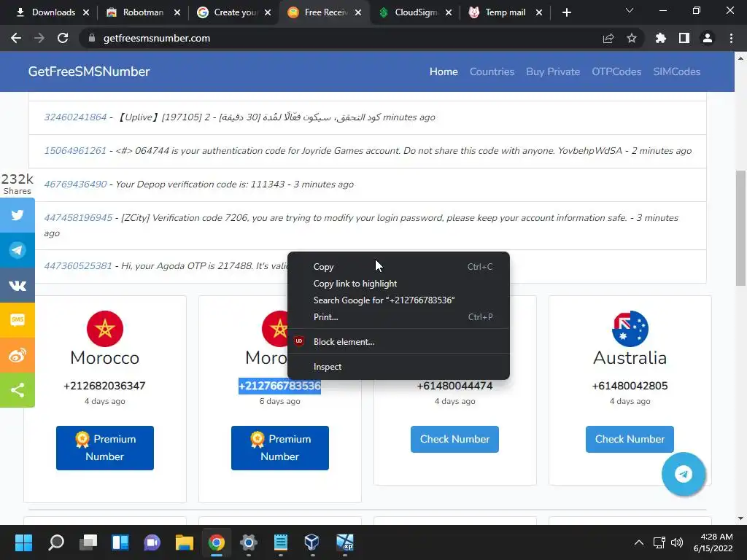747x560 pixels.
Task: Click Premium Number button under +212682036347
Action: (x=105, y=448)
